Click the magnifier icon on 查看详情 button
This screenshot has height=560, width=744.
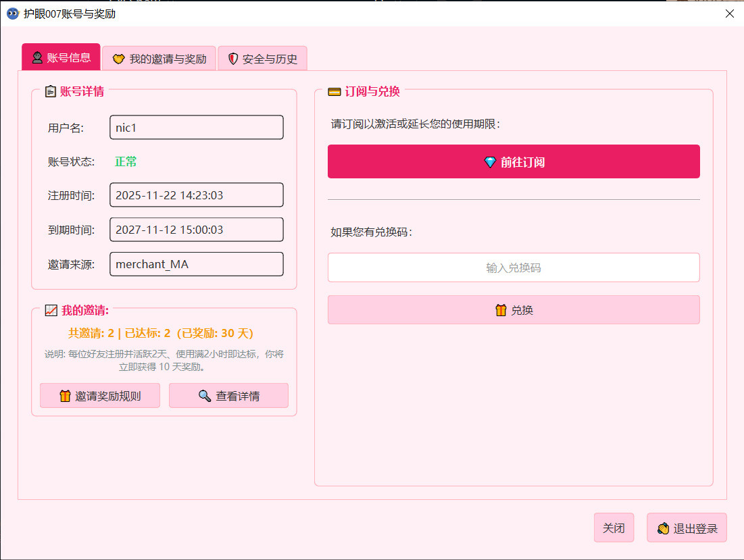coord(205,395)
